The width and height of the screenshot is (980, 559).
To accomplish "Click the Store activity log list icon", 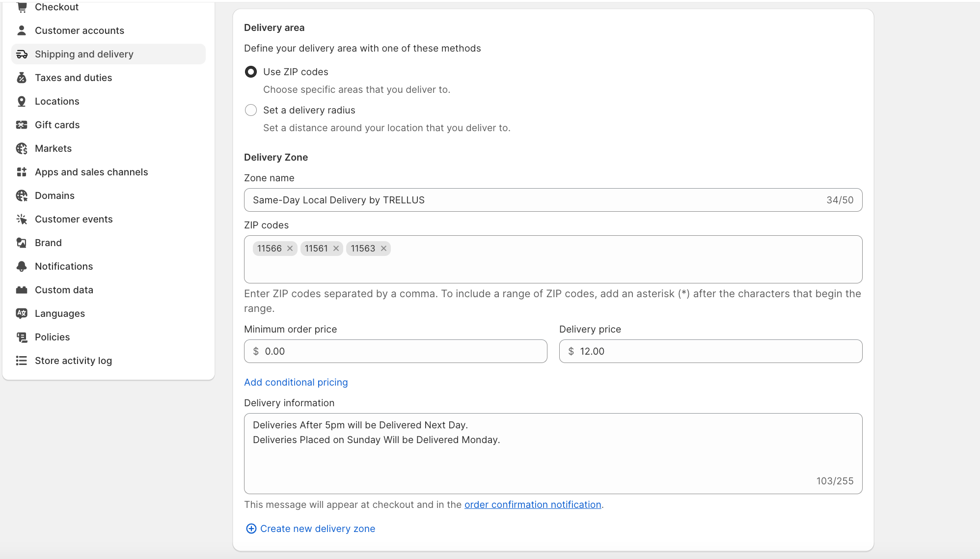I will click(x=22, y=361).
